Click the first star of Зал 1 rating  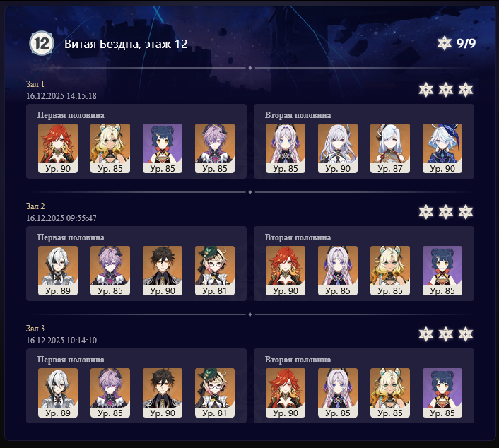tap(425, 90)
